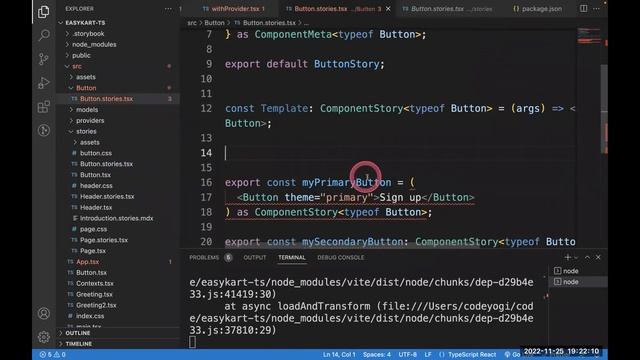Open Explorer more actions ellipsis
This screenshot has height=360, width=640.
168,9
